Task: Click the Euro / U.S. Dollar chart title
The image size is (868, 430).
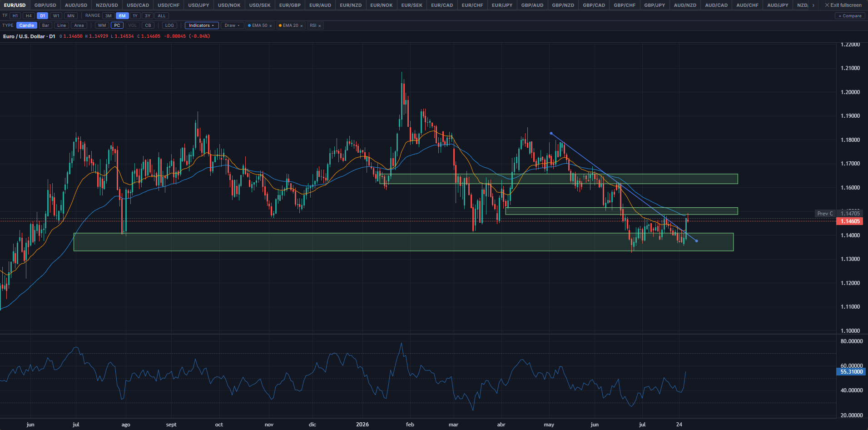Action: tap(29, 36)
